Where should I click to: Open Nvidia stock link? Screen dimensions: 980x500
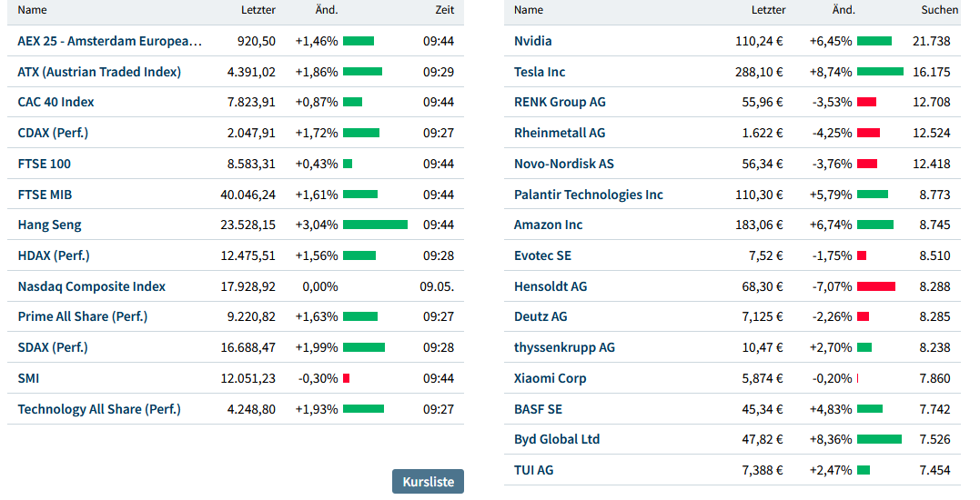[x=533, y=41]
